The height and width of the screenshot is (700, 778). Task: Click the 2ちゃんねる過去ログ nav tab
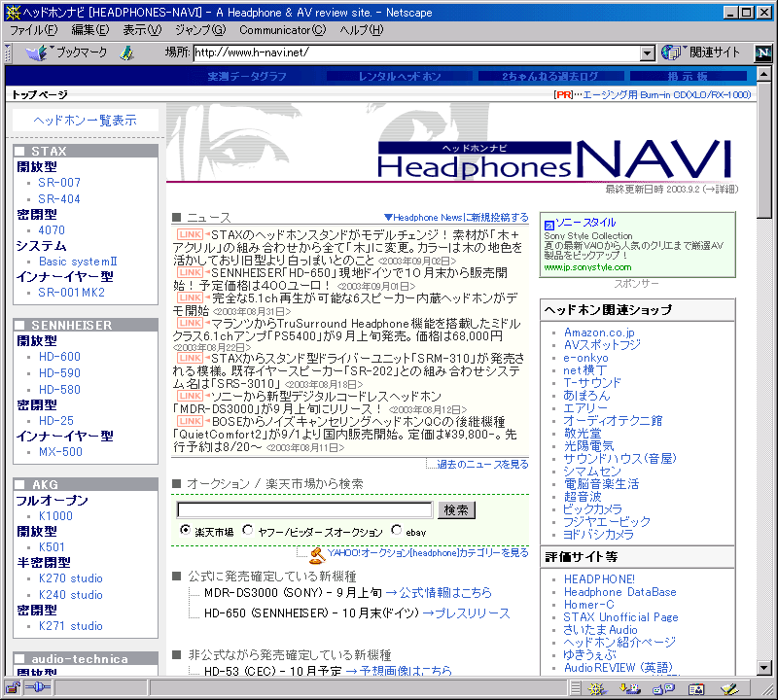(549, 77)
